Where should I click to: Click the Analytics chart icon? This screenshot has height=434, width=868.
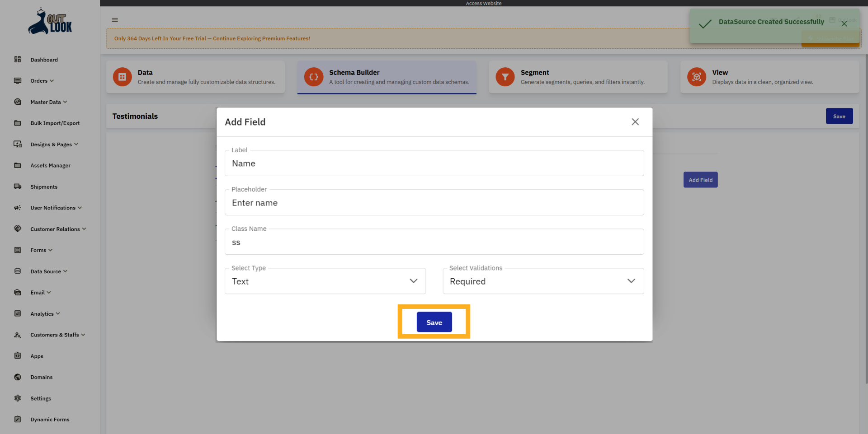tap(18, 313)
